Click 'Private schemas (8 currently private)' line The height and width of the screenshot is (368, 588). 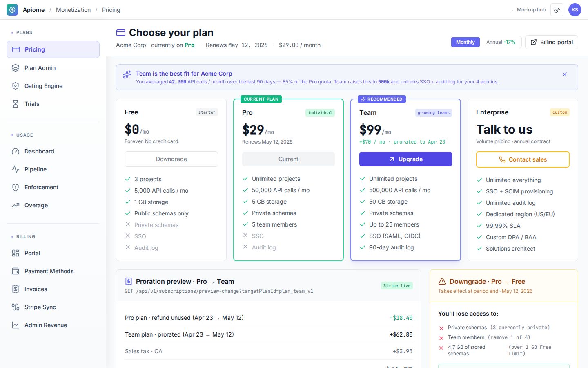[x=499, y=328]
